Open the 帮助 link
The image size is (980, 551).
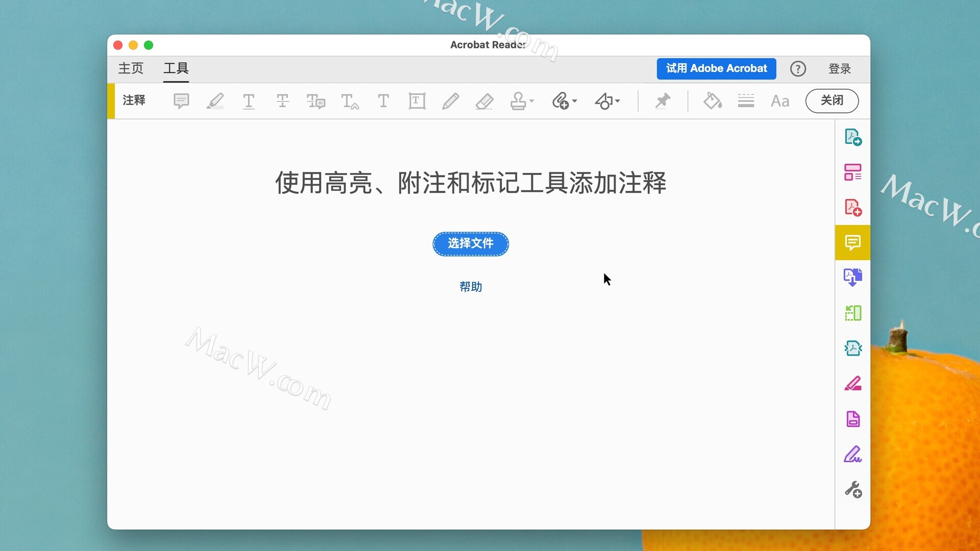tap(471, 287)
